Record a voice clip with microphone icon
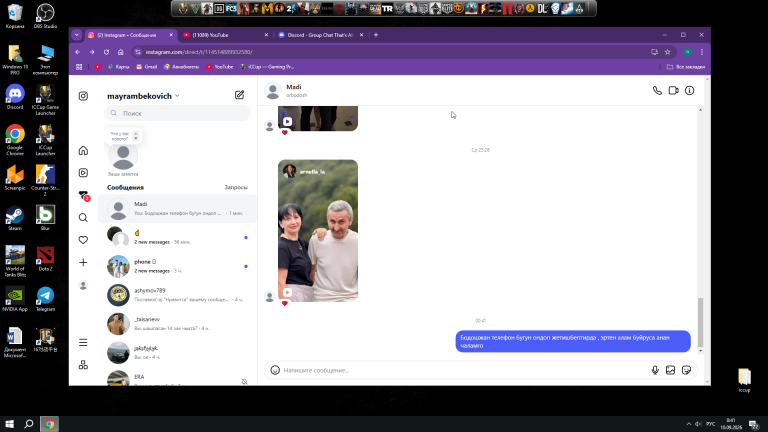 coord(655,370)
